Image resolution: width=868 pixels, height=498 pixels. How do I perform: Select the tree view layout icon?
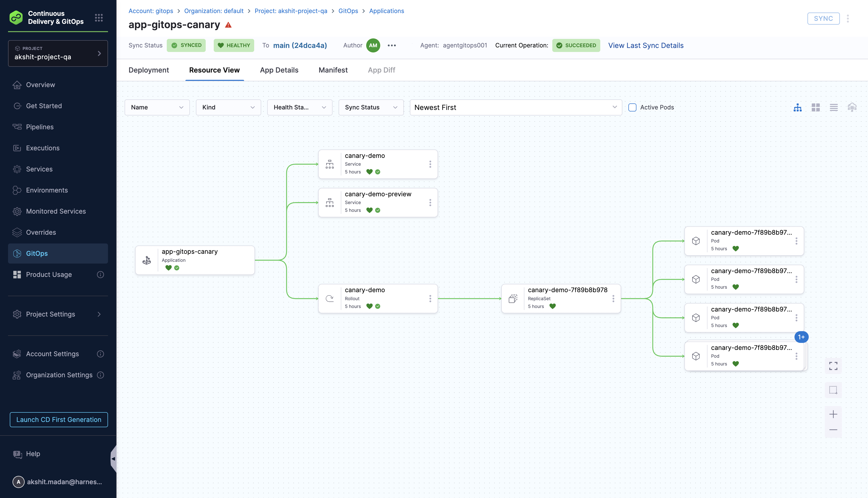pos(797,107)
